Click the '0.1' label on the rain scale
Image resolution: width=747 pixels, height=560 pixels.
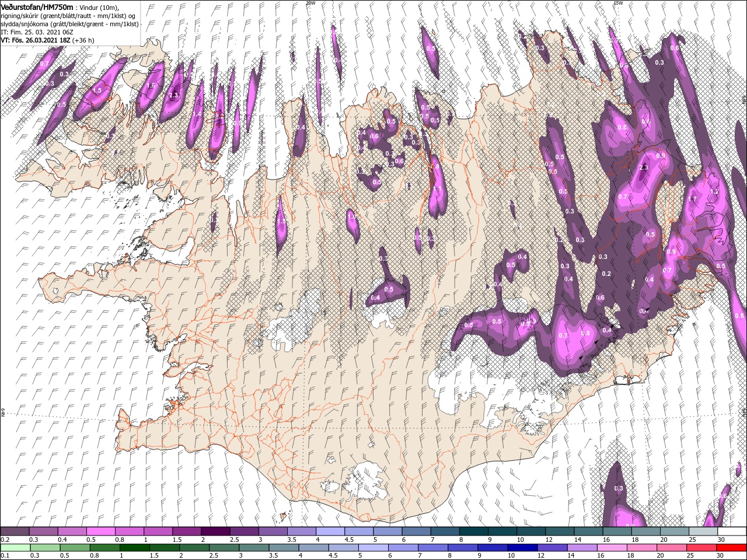[x=5, y=556]
